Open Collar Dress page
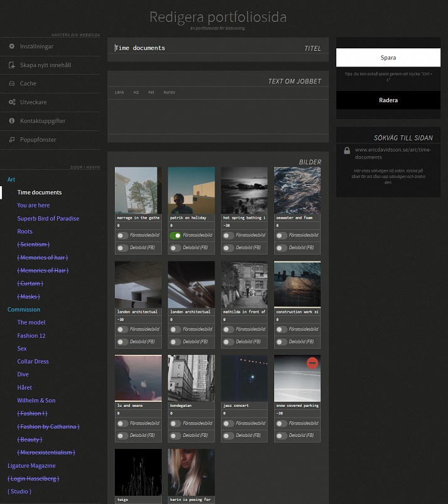Image resolution: width=448 pixels, height=504 pixels. (33, 361)
